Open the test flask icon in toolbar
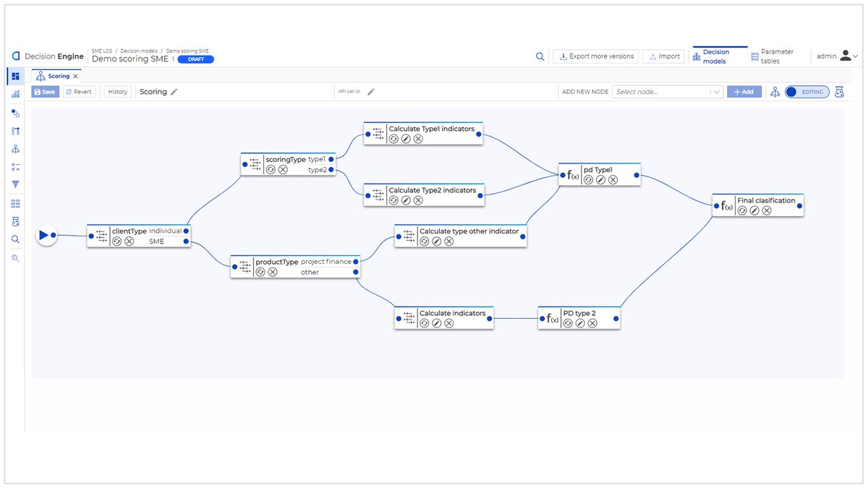Screen dimensions: 868x488 pyautogui.click(x=840, y=92)
